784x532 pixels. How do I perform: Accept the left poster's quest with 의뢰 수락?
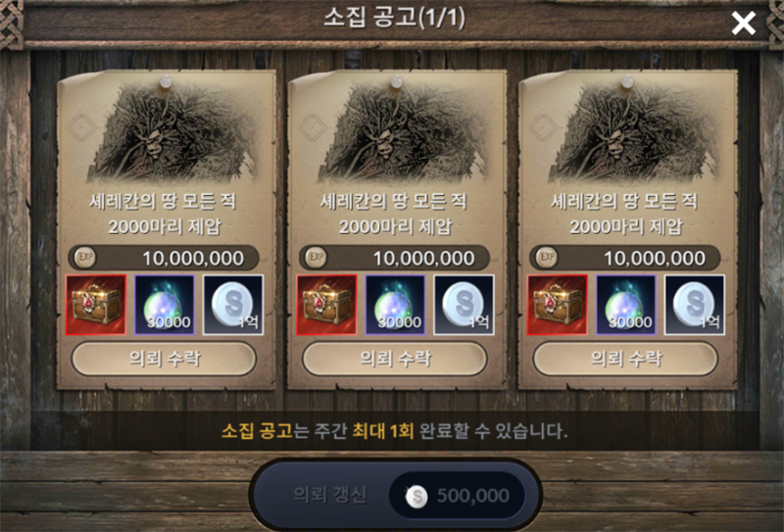tap(164, 359)
